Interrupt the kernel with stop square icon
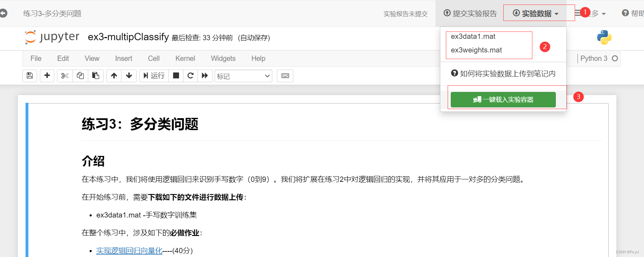The width and height of the screenshot is (644, 257). click(x=176, y=76)
